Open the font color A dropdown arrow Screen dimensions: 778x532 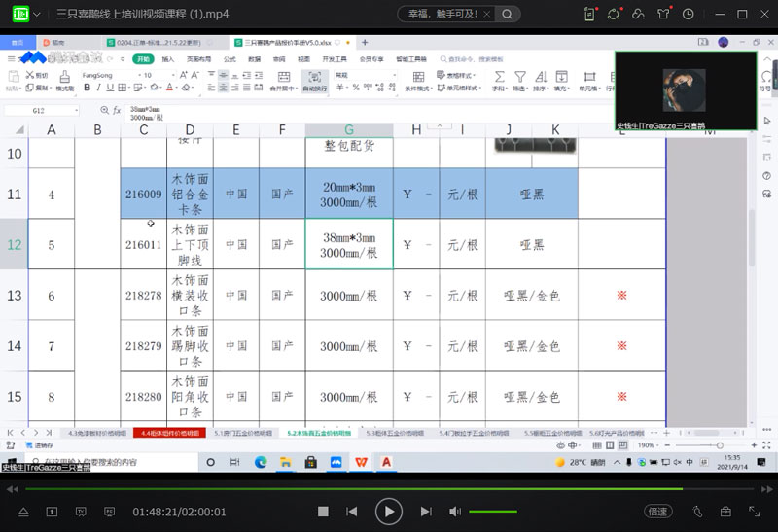point(176,88)
